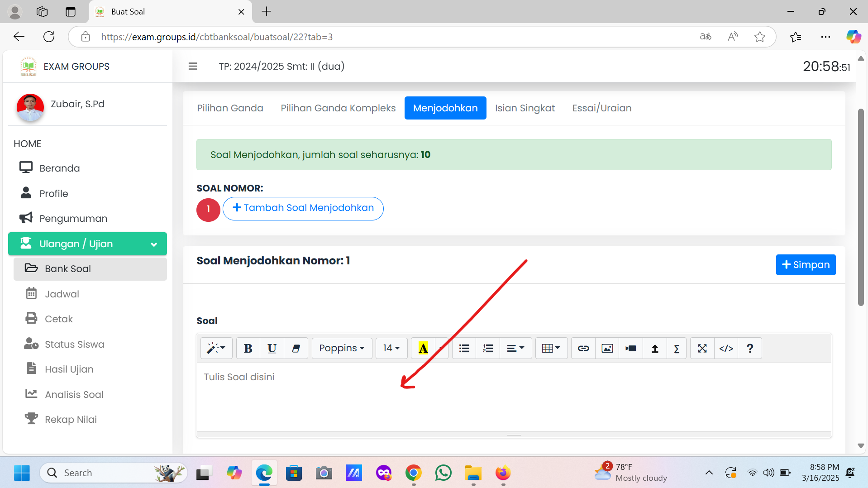Screen dimensions: 868x488
Task: Toggle underline formatting in the editor
Action: pyautogui.click(x=272, y=348)
